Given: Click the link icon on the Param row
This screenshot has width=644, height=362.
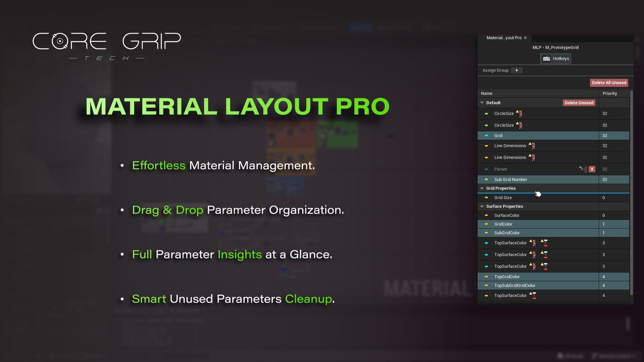Looking at the screenshot, I should (x=583, y=169).
